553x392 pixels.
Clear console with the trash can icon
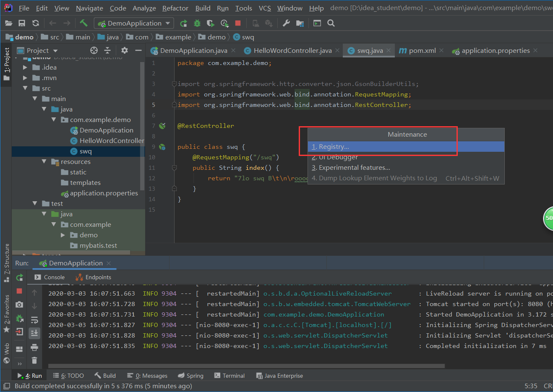click(x=34, y=360)
